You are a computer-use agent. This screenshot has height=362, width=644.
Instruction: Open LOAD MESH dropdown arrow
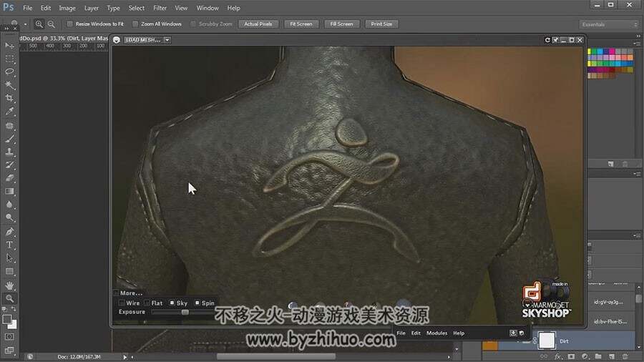(167, 40)
